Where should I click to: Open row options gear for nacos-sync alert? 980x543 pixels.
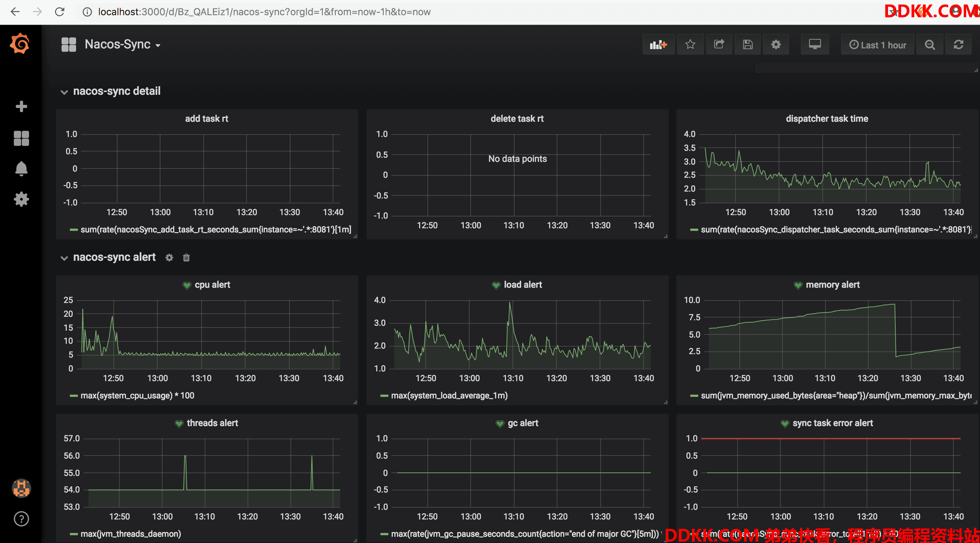(169, 258)
